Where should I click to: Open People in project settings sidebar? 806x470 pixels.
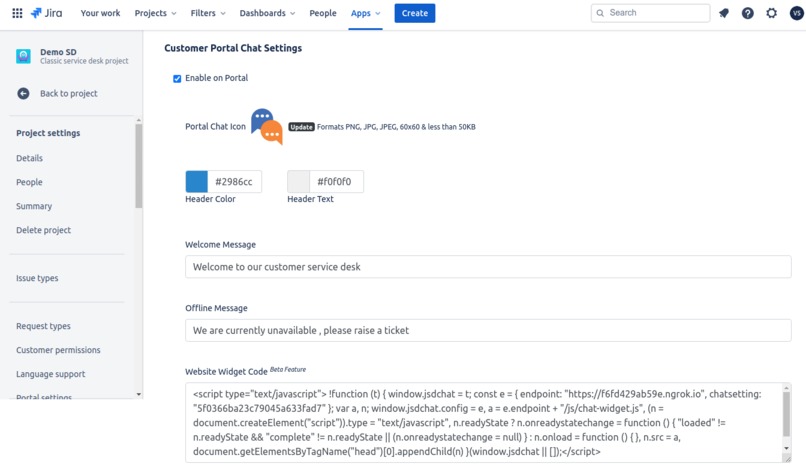[x=29, y=182]
